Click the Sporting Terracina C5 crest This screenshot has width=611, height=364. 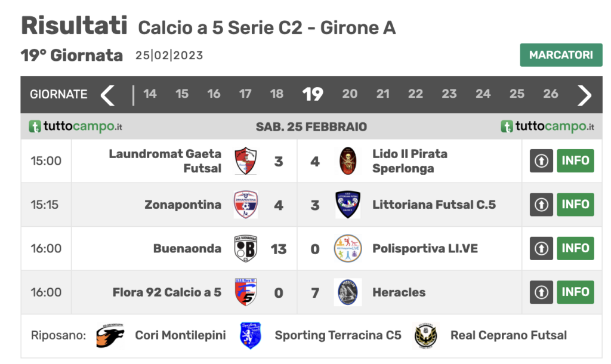[x=251, y=336]
